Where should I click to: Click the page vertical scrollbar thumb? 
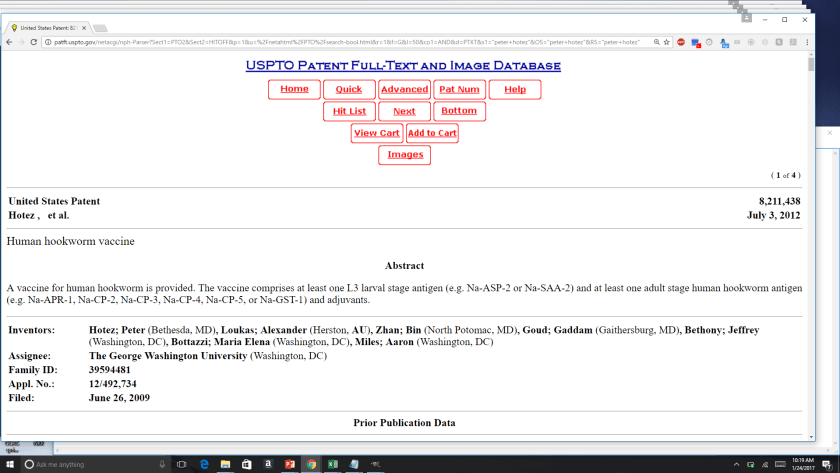811,65
